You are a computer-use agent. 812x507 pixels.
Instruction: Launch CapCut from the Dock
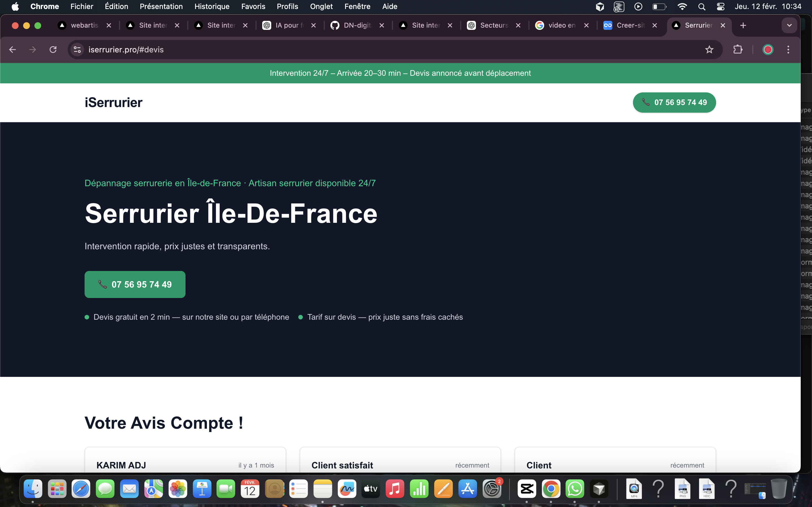coord(526,489)
